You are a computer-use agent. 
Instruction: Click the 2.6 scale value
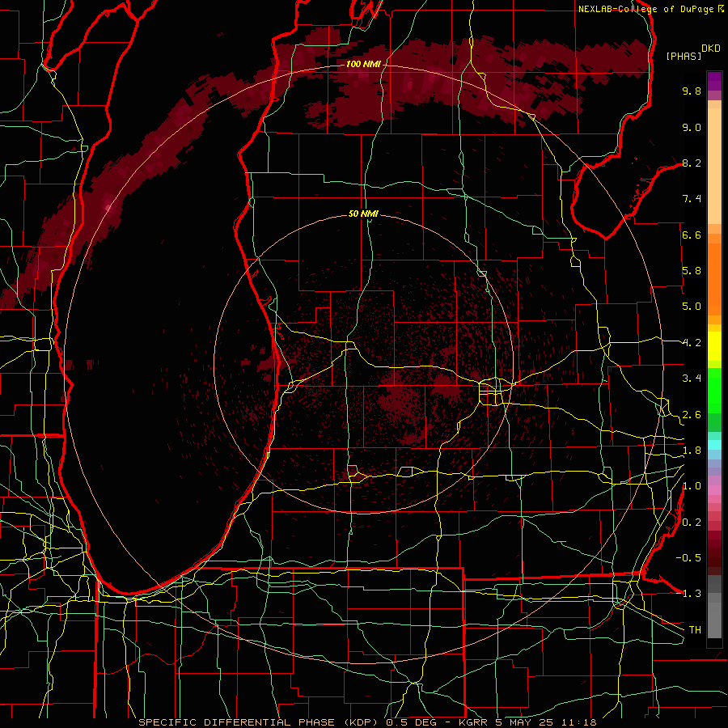[692, 415]
